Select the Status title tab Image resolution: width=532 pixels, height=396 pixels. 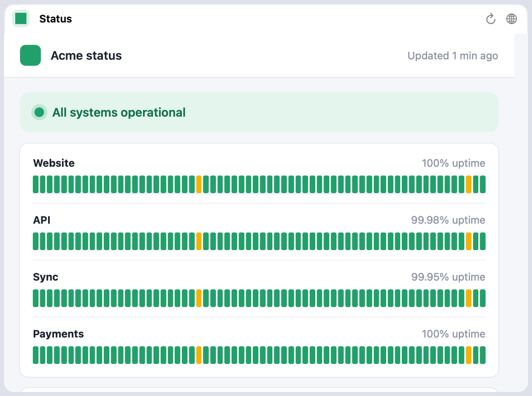pos(55,19)
